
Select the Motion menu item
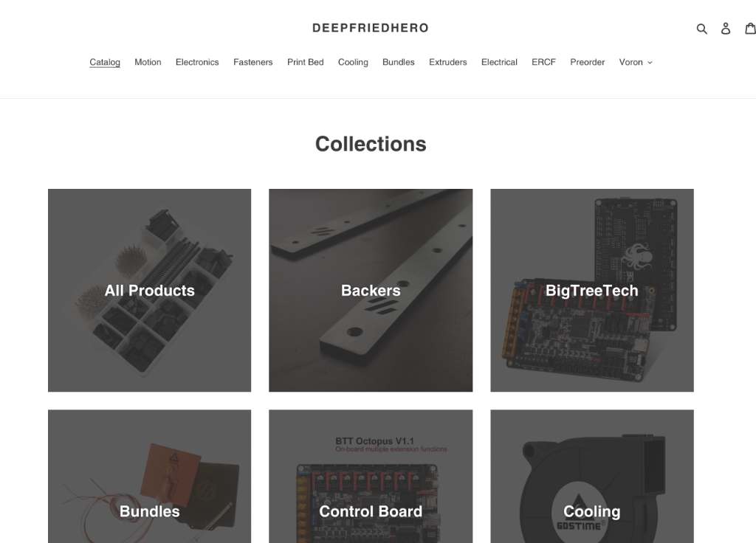click(148, 62)
